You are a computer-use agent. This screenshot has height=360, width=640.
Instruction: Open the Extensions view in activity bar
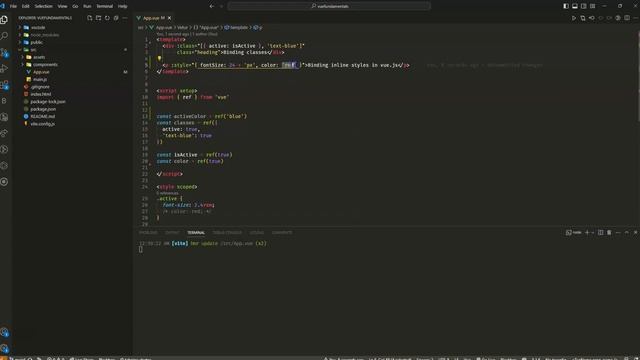4,85
